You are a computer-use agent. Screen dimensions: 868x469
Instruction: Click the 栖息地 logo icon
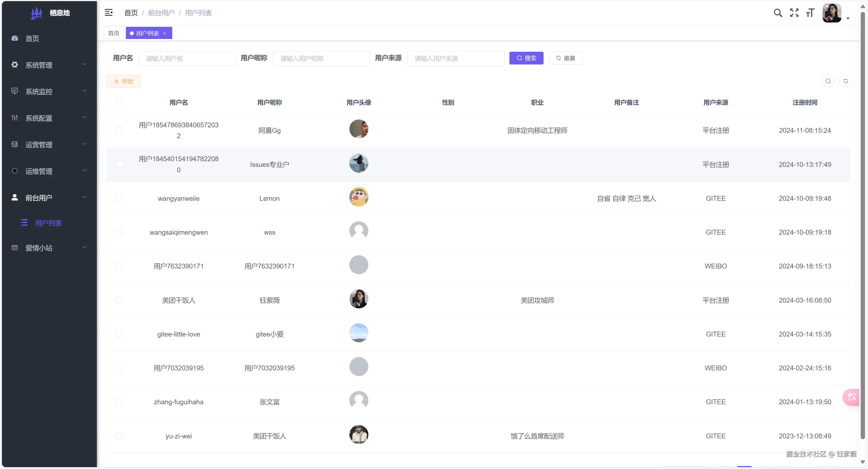point(36,13)
